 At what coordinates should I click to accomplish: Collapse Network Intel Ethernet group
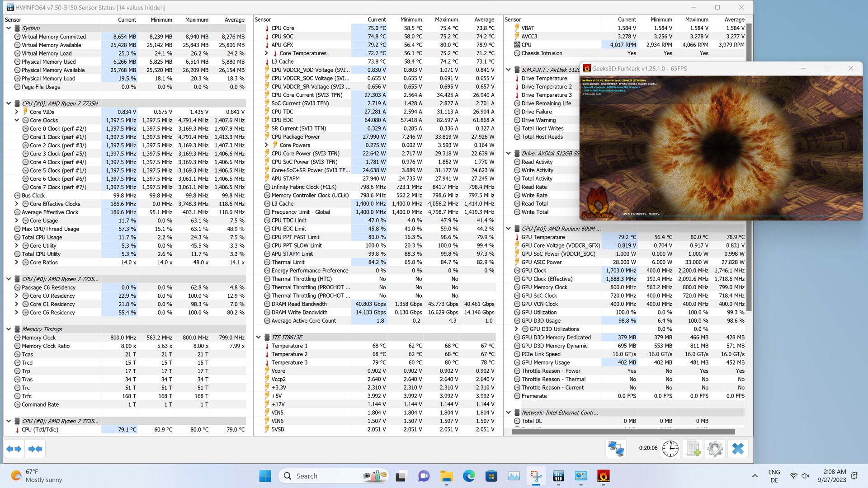508,413
